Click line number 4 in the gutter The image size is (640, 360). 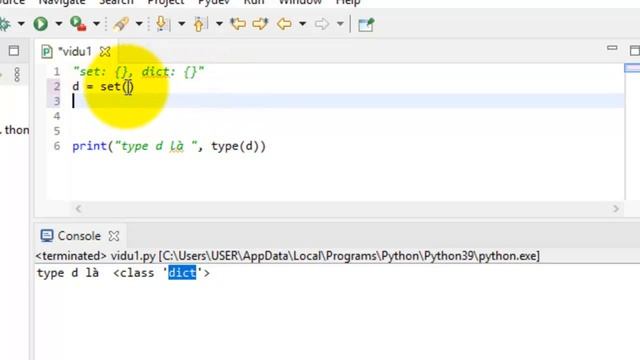tap(56, 116)
